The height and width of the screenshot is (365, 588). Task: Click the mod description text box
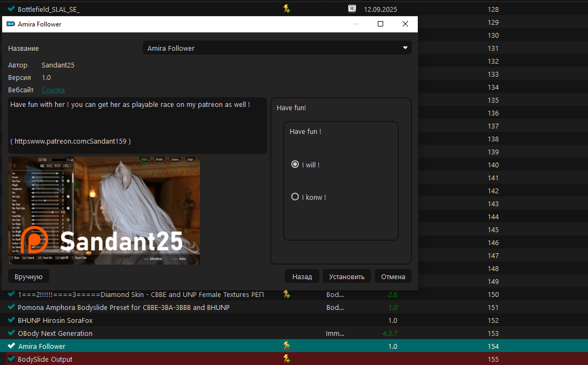(137, 126)
